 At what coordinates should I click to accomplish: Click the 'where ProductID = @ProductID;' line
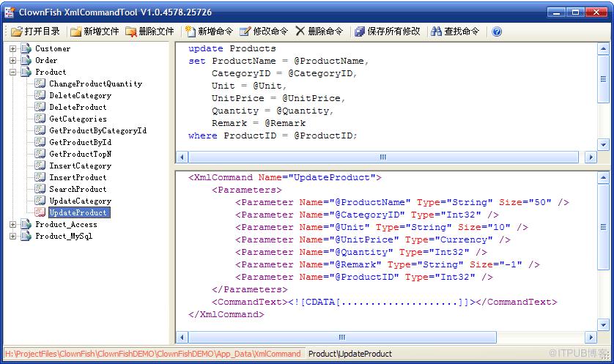[273, 135]
